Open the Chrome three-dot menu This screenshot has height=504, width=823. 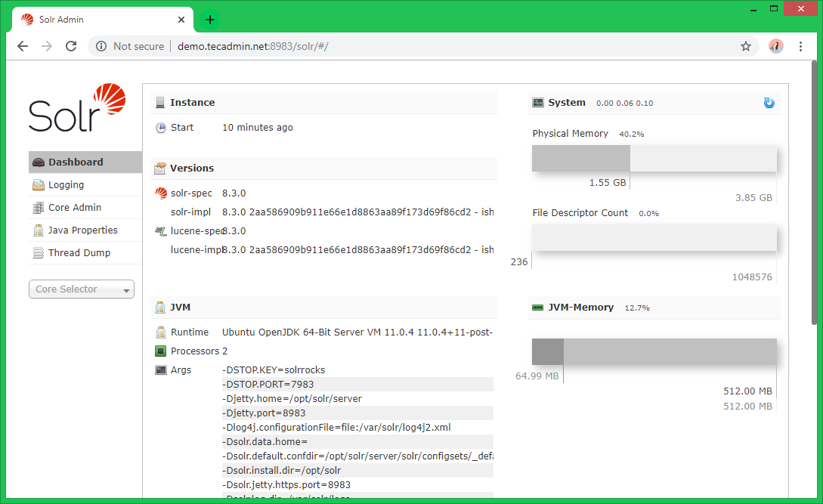800,46
